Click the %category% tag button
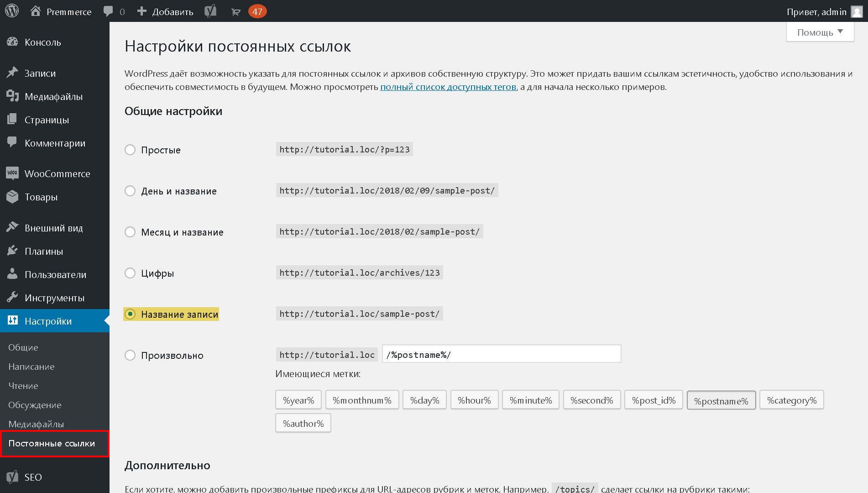 coord(792,400)
